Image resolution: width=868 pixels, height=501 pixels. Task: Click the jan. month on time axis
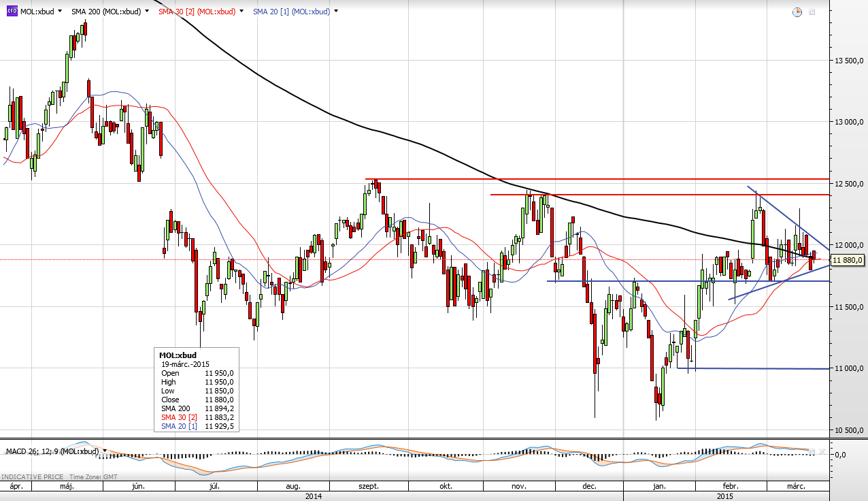[658, 487]
